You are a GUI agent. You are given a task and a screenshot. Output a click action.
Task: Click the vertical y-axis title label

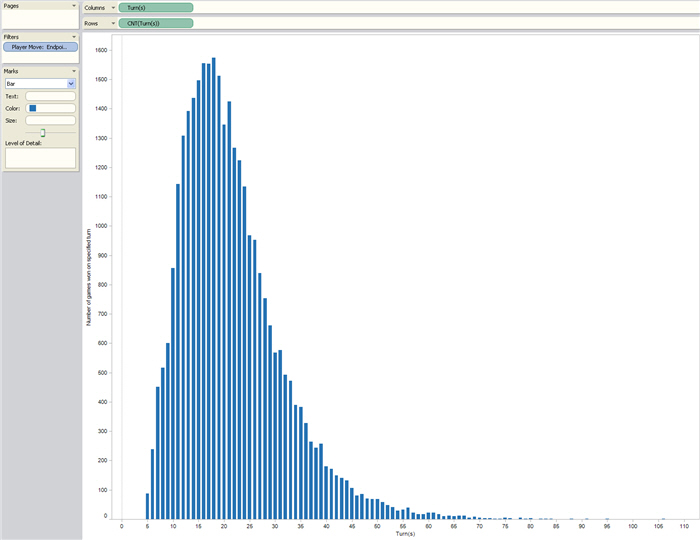[88, 277]
